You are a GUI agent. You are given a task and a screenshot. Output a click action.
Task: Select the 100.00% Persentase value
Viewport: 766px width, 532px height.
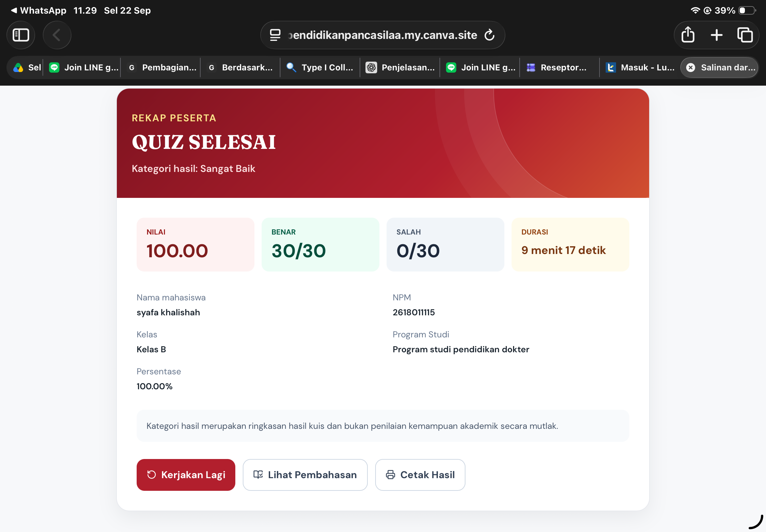point(154,386)
